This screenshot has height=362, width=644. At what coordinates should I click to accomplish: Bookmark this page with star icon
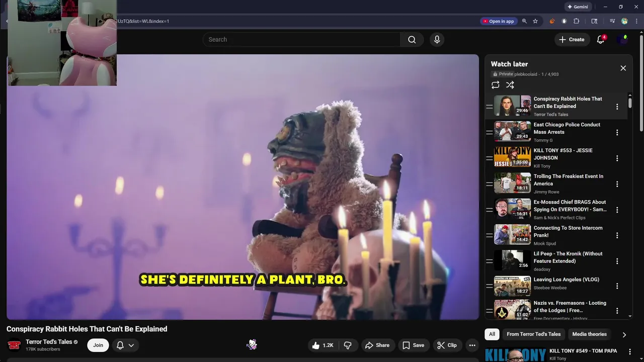[x=535, y=21]
